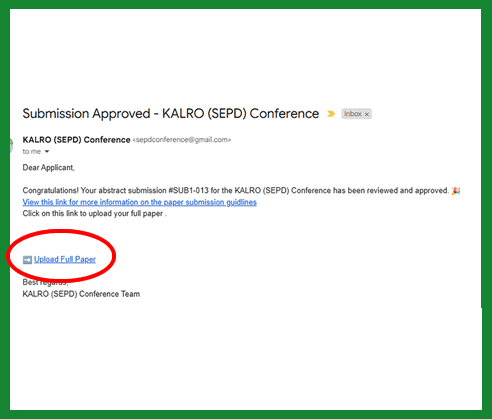Click the 'Dear Applicant,' greeting line
This screenshot has height=419, width=492.
[49, 168]
